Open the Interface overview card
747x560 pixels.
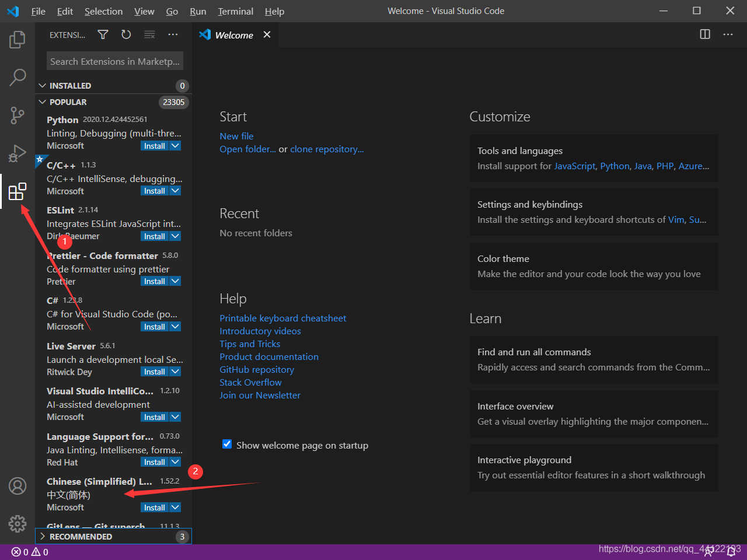(x=594, y=414)
